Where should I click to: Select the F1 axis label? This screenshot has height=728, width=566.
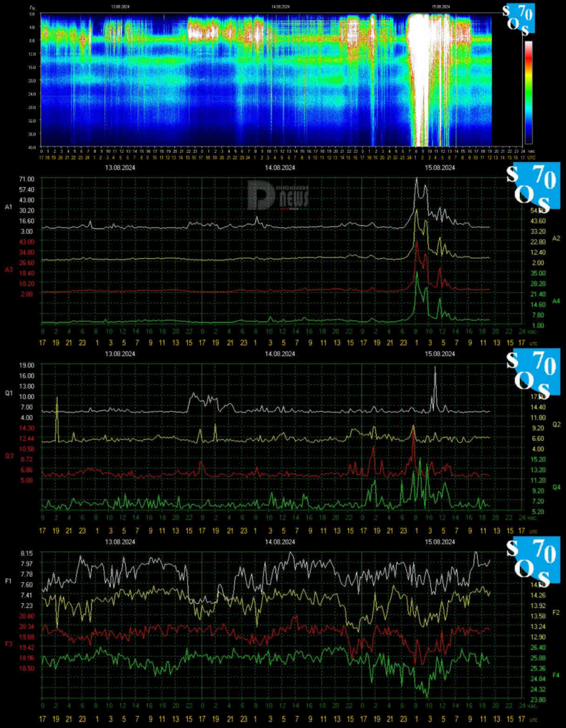tap(9, 581)
